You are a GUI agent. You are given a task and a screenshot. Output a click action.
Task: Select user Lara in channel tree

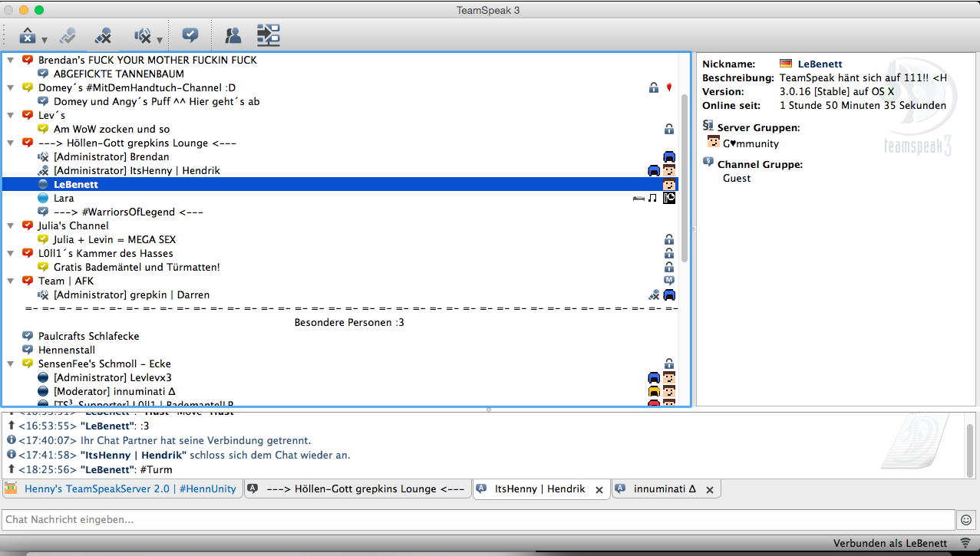pos(64,198)
